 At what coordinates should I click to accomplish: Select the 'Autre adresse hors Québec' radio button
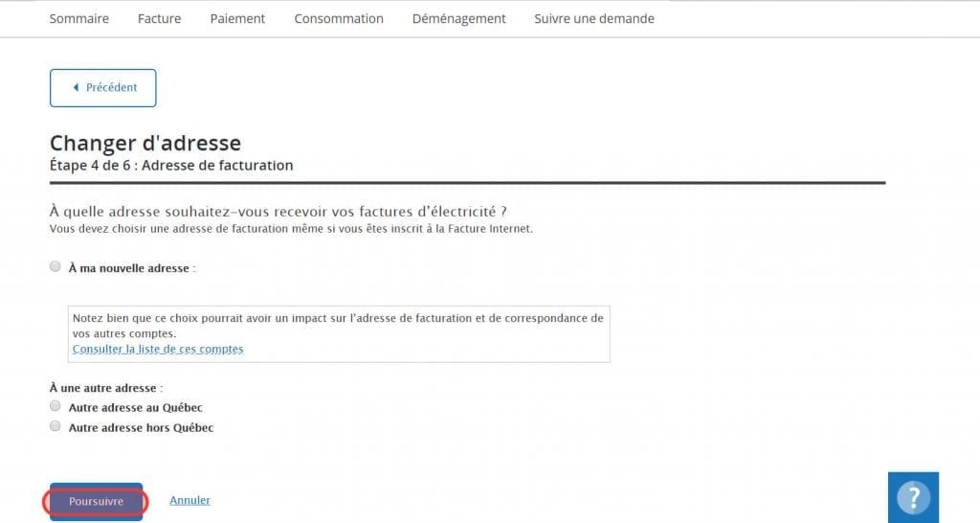pos(55,426)
